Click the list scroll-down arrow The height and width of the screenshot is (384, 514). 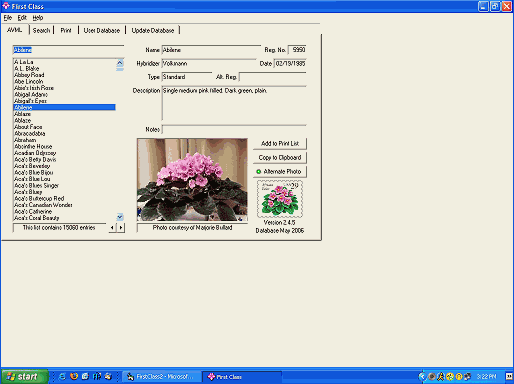(120, 217)
